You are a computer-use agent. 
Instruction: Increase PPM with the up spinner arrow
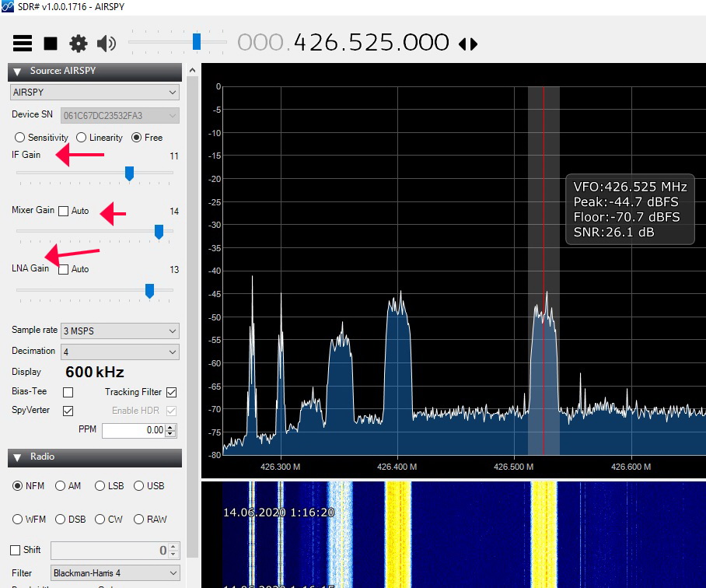point(170,427)
